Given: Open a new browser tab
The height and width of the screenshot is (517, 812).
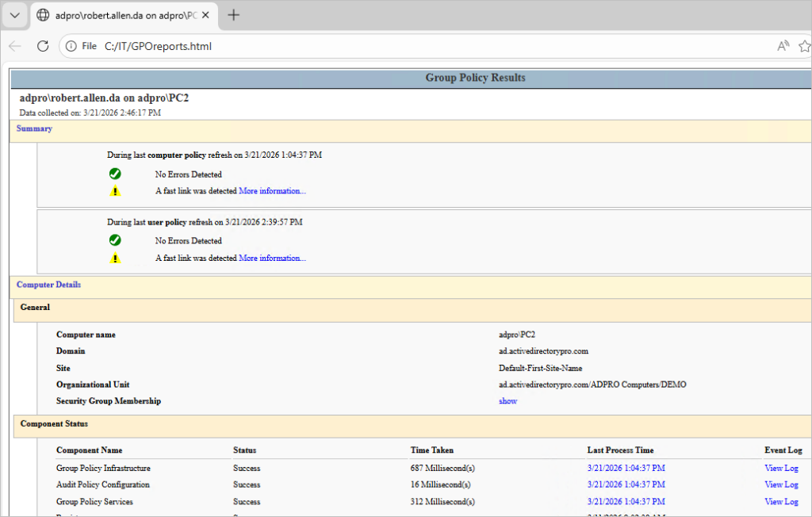Looking at the screenshot, I should pyautogui.click(x=234, y=15).
